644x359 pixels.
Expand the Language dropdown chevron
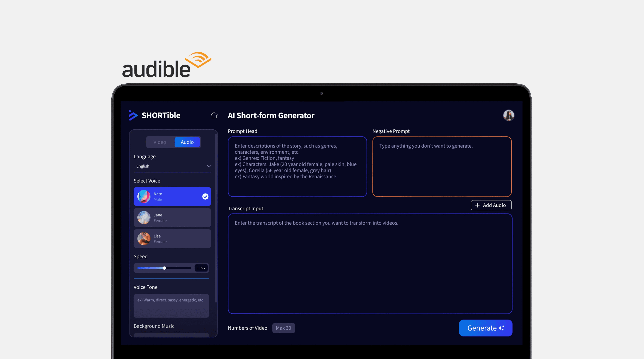209,166
